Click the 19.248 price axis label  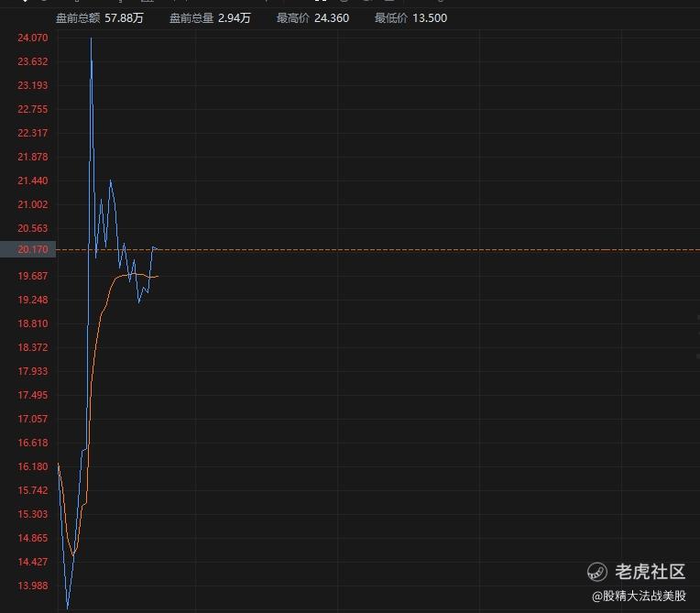pyautogui.click(x=33, y=300)
